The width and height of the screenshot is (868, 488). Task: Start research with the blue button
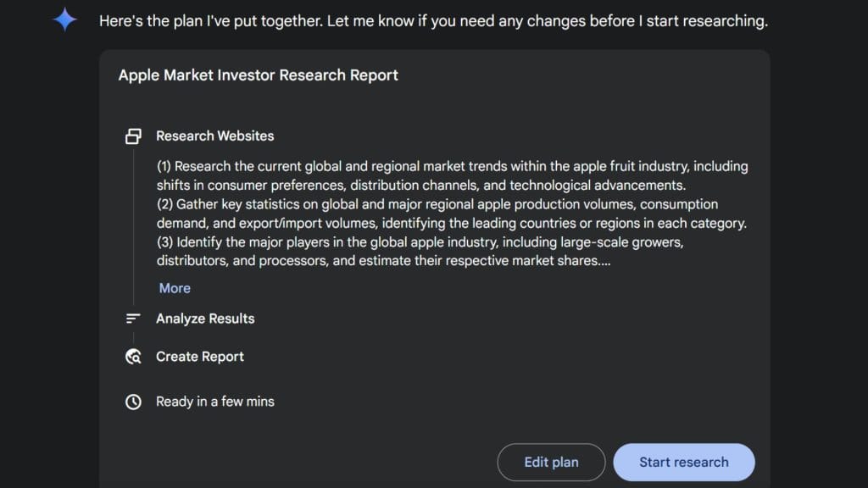[683, 462]
